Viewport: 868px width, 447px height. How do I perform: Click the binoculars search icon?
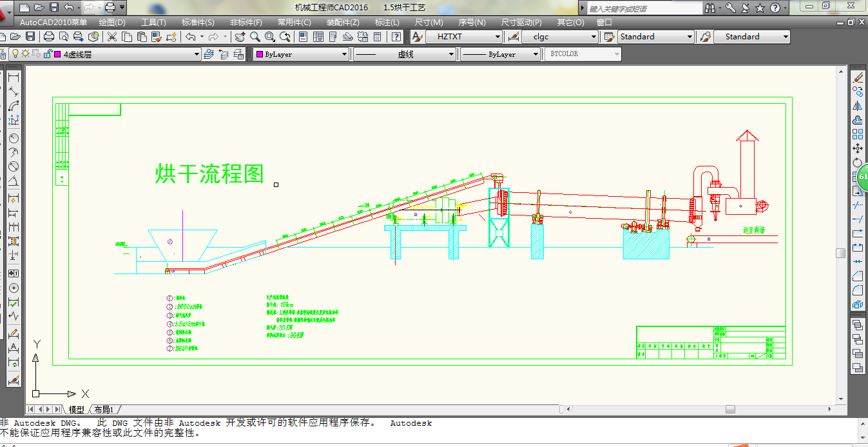(709, 8)
